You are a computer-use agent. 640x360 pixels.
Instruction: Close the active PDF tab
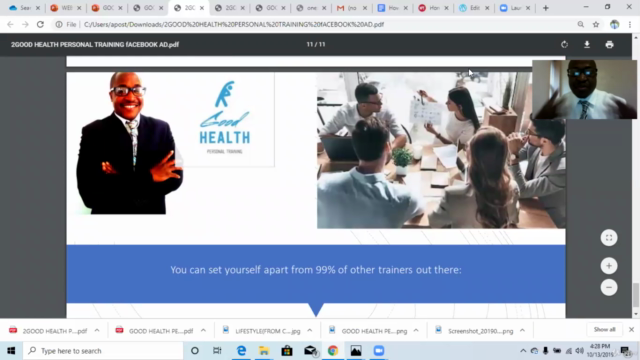tap(202, 8)
